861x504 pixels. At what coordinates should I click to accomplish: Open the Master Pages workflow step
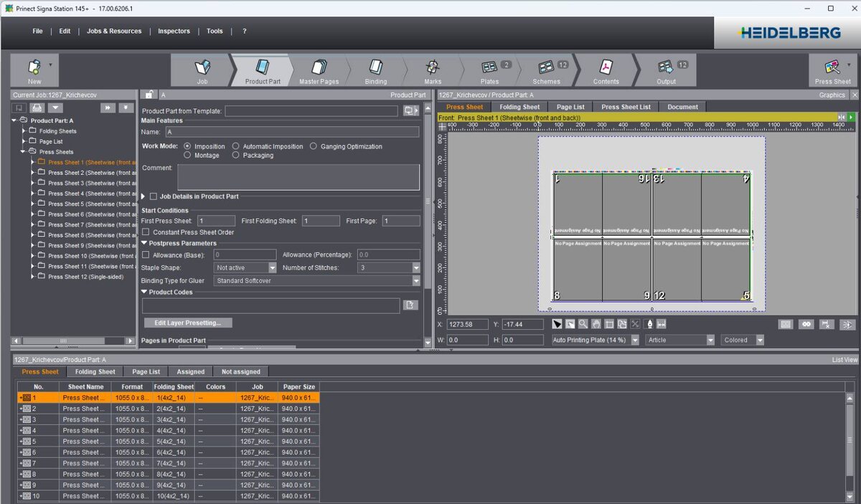[x=319, y=71]
